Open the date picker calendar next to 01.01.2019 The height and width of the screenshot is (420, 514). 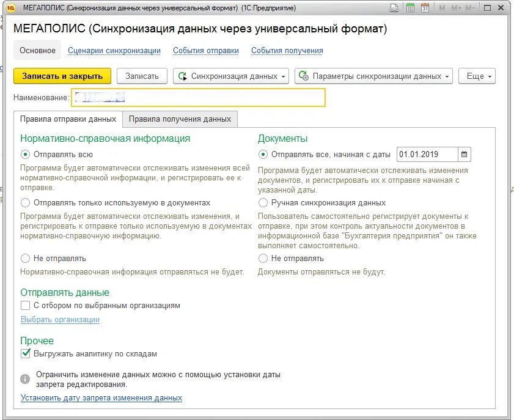464,154
